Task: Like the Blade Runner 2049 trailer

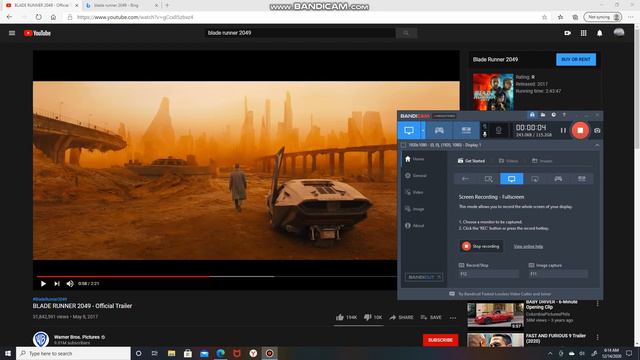Action: [346, 317]
